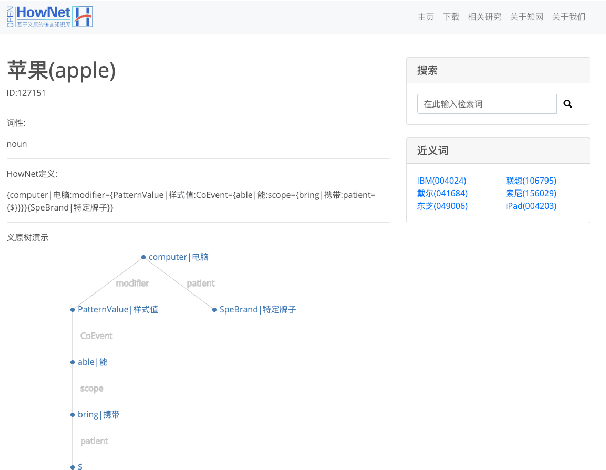Click the HowNet logo in header
This screenshot has width=606, height=470.
point(48,15)
